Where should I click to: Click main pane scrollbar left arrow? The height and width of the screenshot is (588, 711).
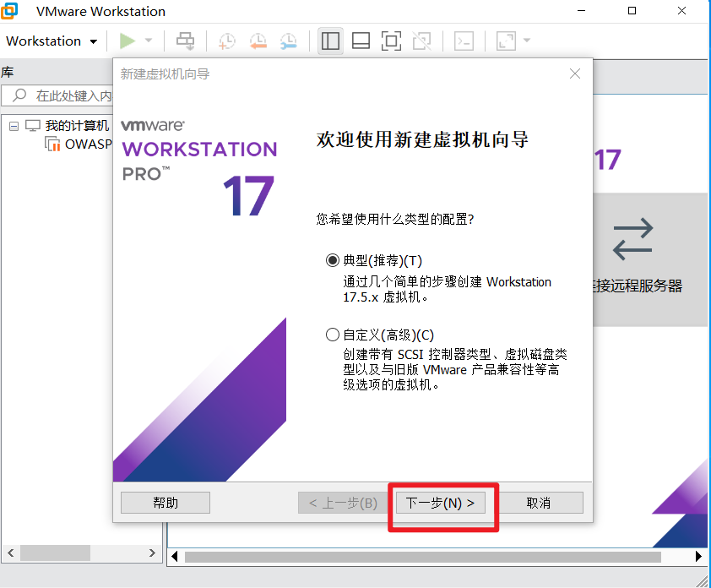(x=175, y=556)
